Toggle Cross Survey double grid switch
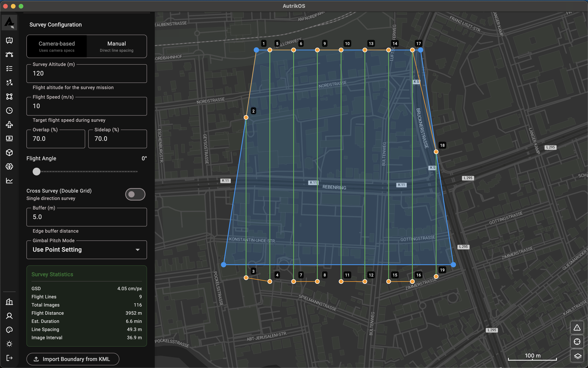Viewport: 588px width, 368px height. point(135,194)
